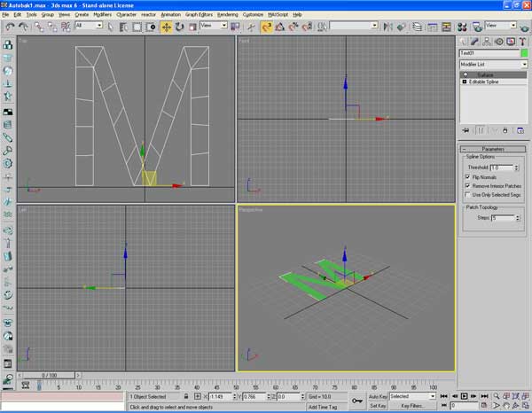Open the Motion panel tab

[498, 42]
